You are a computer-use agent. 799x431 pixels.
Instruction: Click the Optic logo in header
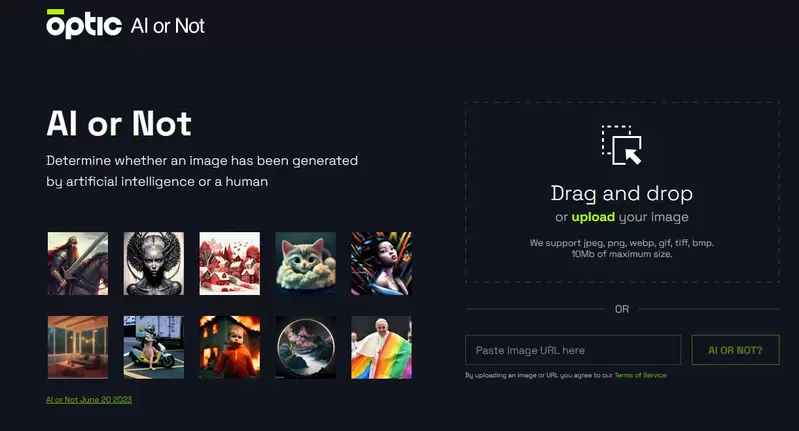coord(84,24)
